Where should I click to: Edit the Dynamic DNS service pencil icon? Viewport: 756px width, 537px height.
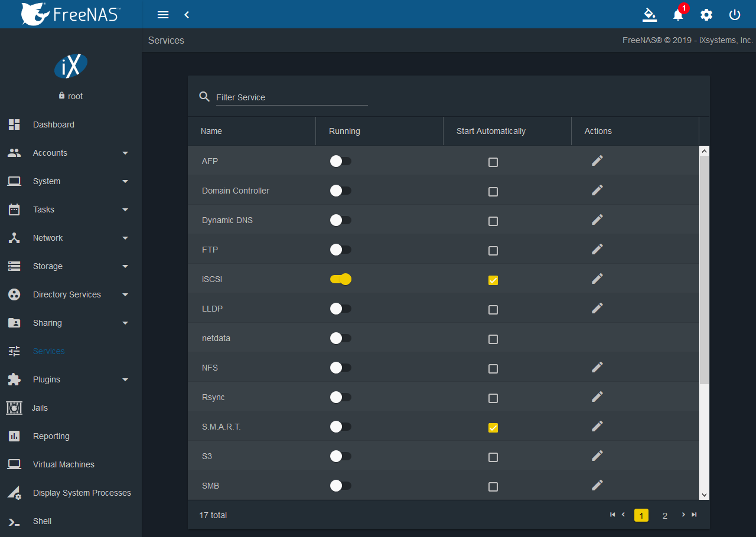[x=597, y=220]
